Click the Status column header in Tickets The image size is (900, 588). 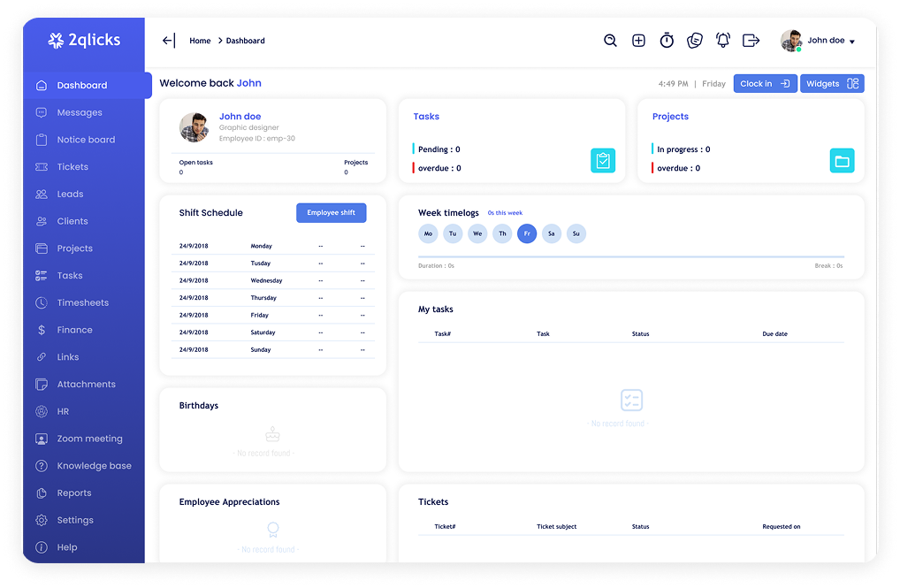point(641,527)
